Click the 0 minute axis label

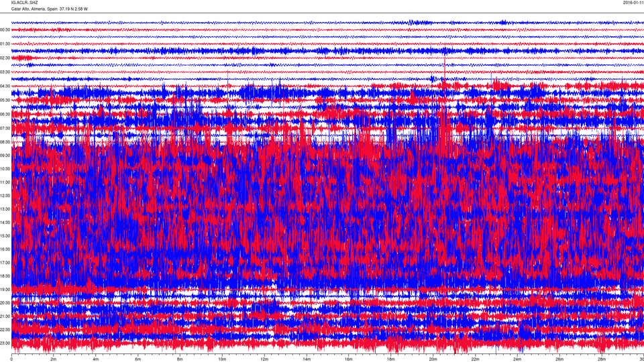(x=11, y=359)
